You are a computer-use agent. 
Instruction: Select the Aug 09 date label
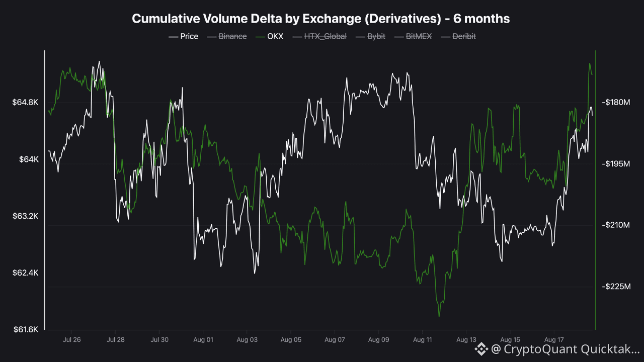pyautogui.click(x=379, y=339)
